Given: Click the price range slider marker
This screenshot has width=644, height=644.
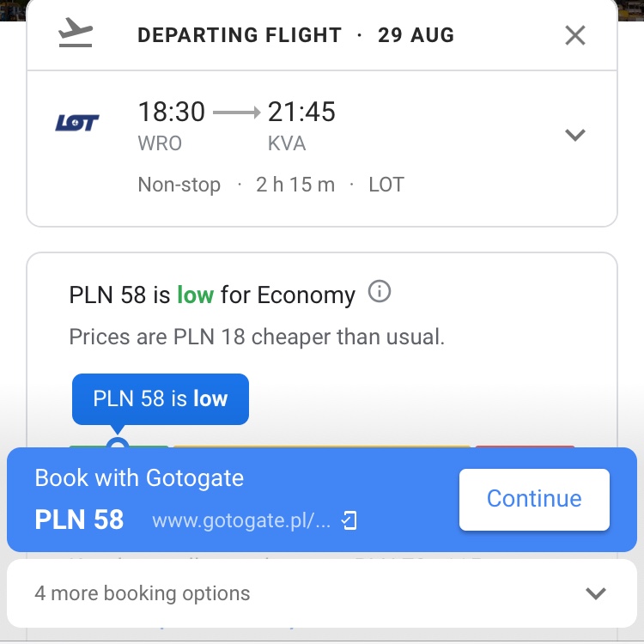Looking at the screenshot, I should coord(118,444).
